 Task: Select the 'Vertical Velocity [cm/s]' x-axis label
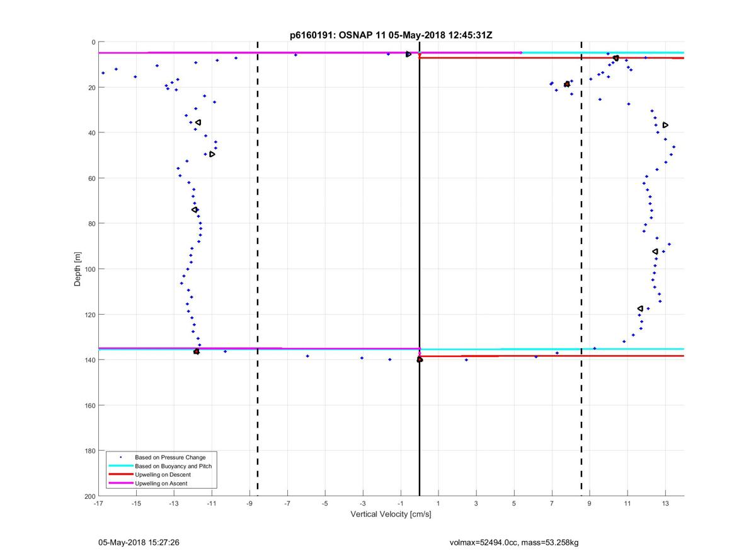pos(391,514)
